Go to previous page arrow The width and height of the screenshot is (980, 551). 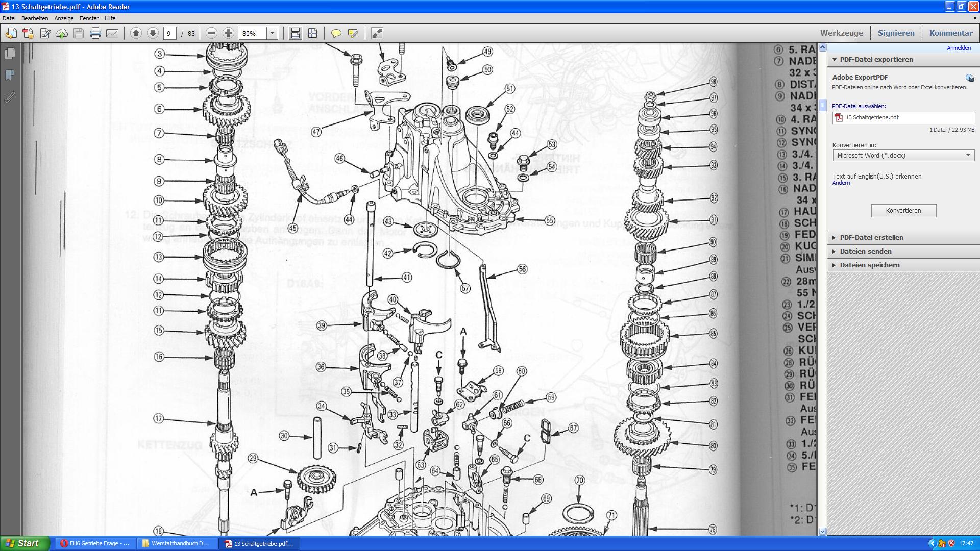[x=136, y=33]
